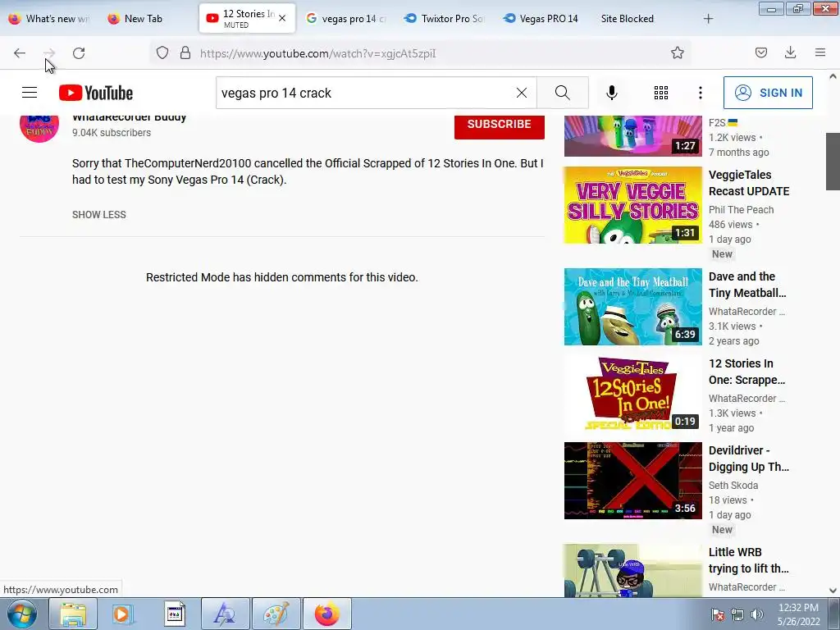Open Devildriver - Digging Up Th... title

[749, 459]
